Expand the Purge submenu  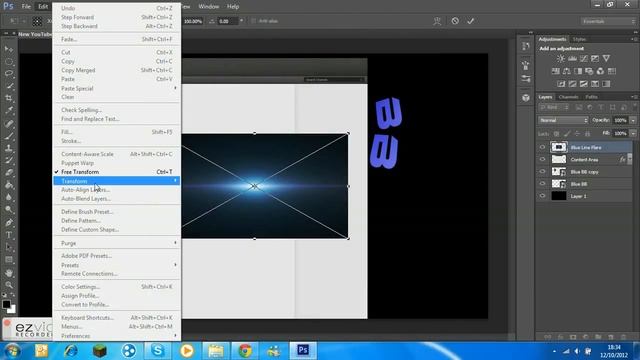(117, 243)
